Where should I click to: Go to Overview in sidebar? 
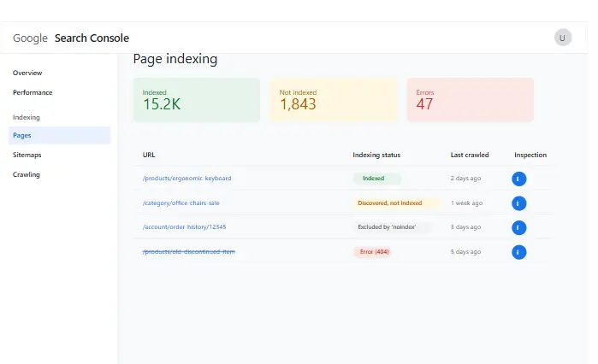27,73
